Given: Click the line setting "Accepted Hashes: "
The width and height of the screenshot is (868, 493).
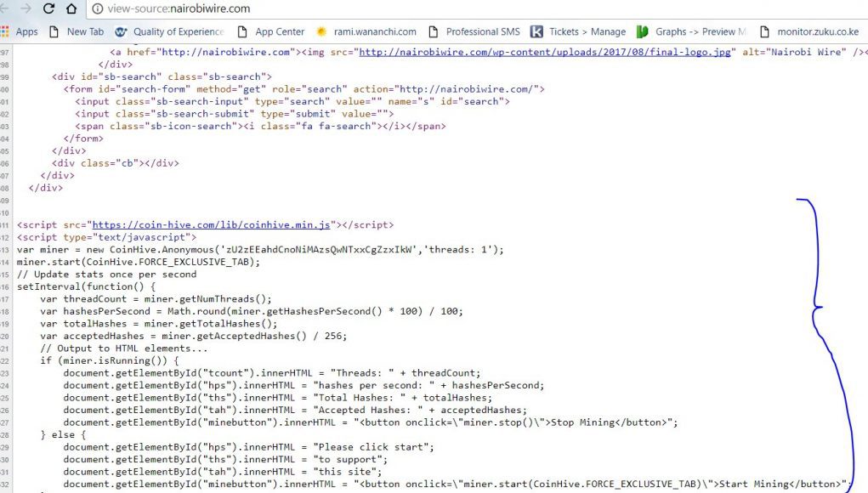Looking at the screenshot, I should pyautogui.click(x=295, y=410).
